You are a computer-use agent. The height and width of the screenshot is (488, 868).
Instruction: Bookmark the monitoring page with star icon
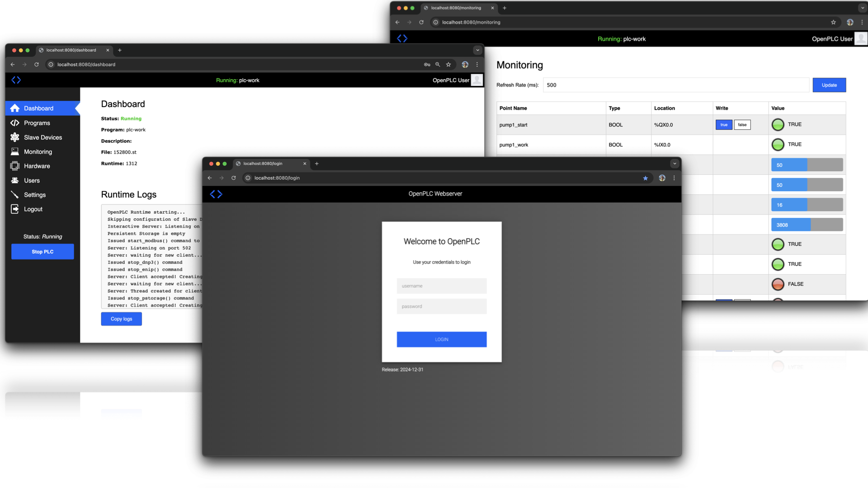point(834,22)
